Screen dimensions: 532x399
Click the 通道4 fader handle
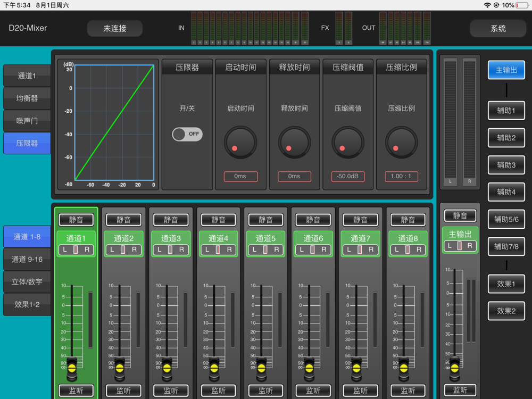[x=214, y=369]
